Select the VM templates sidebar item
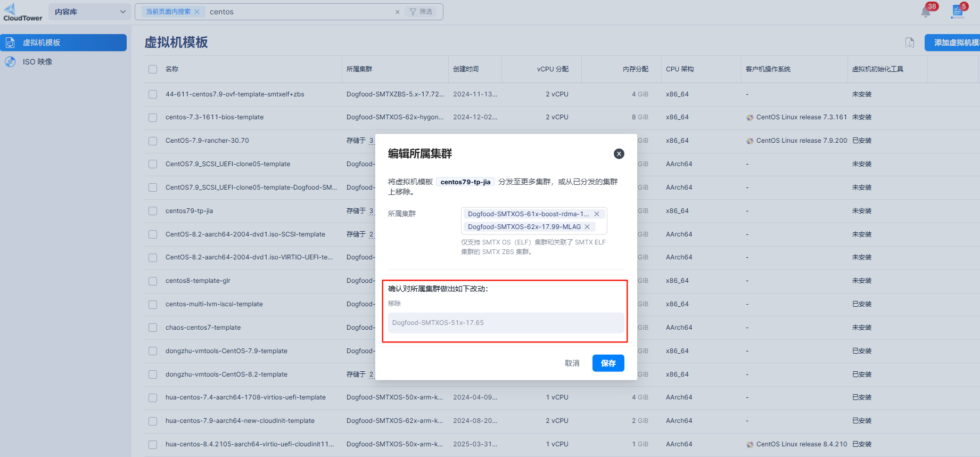Viewport: 980px width, 457px height. [x=63, y=43]
